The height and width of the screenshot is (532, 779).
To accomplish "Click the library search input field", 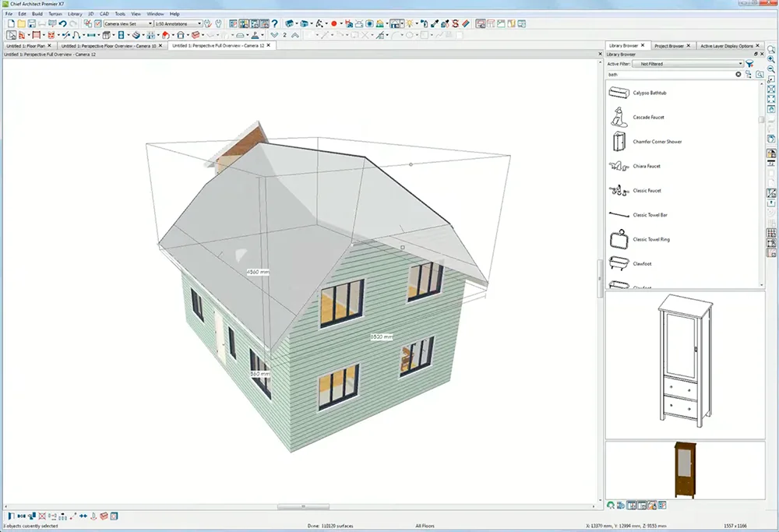I will coord(670,75).
